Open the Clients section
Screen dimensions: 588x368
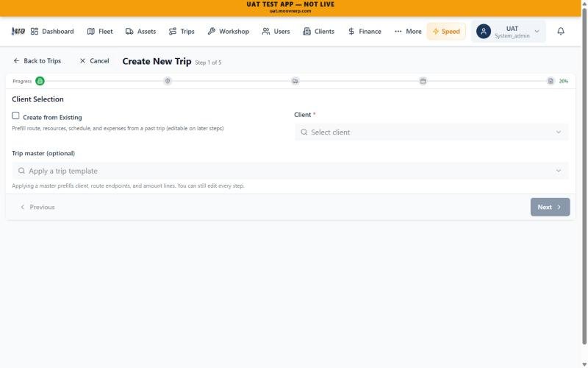coord(318,32)
